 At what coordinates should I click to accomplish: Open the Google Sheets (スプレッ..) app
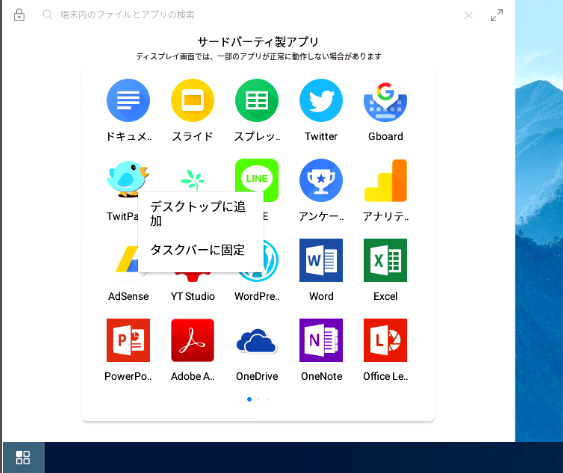(257, 101)
